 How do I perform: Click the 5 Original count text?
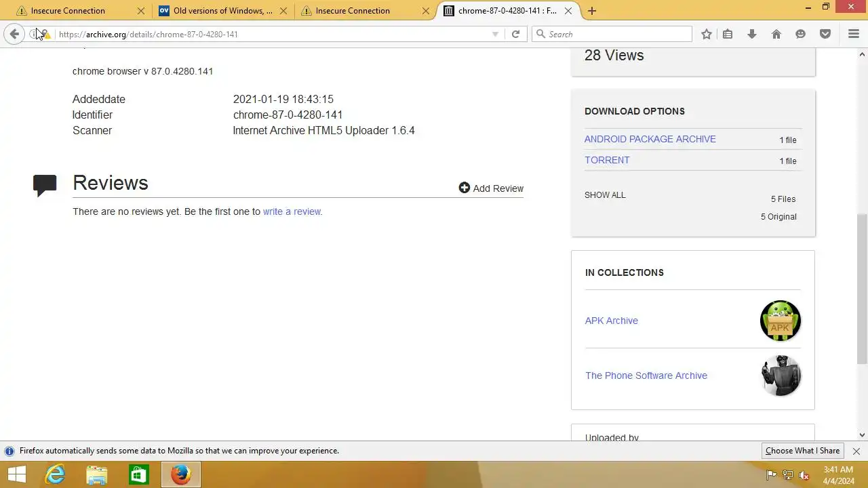(x=778, y=217)
